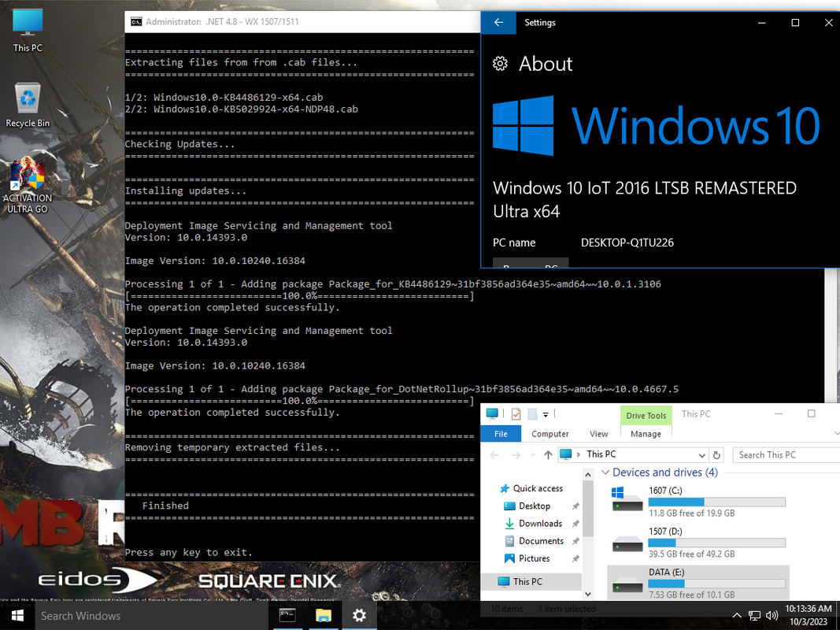Select the Manage ribbon tab

646,434
